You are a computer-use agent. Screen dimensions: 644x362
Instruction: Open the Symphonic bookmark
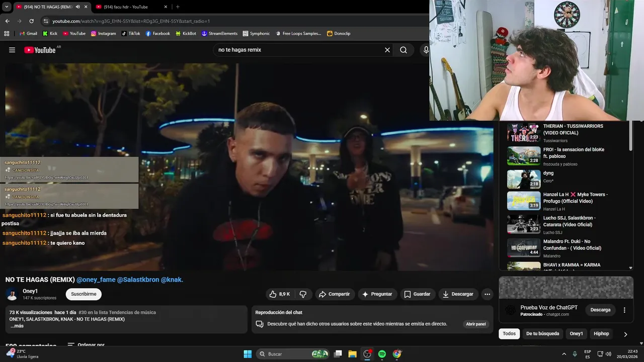tap(256, 33)
